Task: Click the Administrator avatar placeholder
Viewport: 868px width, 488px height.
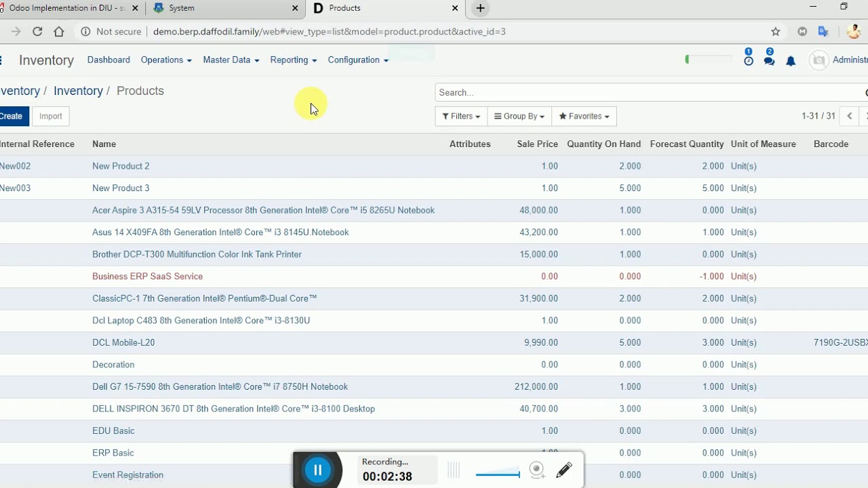Action: point(819,60)
